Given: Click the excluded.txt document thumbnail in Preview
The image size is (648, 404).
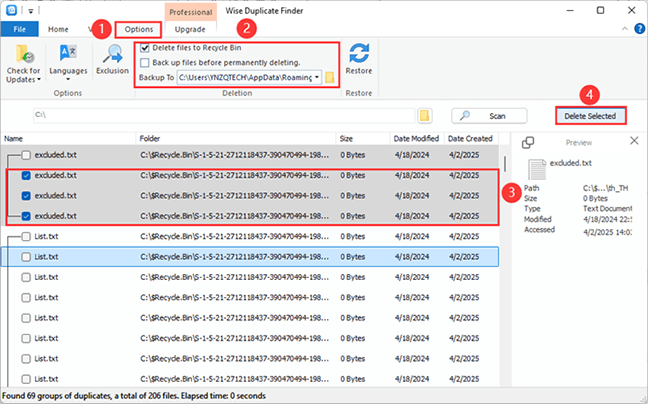Looking at the screenshot, I should [x=537, y=169].
